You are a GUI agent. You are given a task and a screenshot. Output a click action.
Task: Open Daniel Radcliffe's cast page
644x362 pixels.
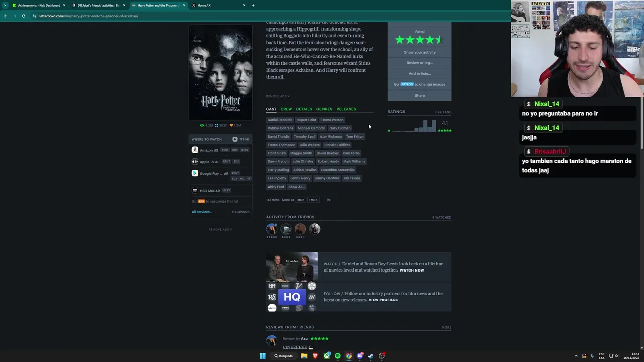pyautogui.click(x=280, y=120)
